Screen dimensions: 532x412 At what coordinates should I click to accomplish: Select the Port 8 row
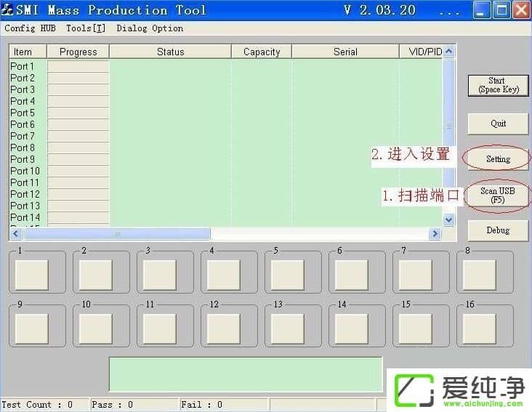[x=226, y=148]
